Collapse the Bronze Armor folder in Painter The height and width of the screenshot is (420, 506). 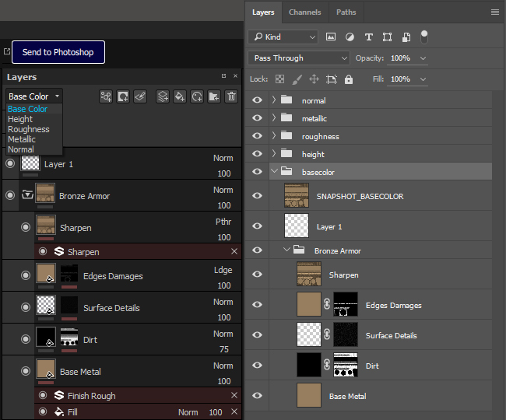[27, 194]
